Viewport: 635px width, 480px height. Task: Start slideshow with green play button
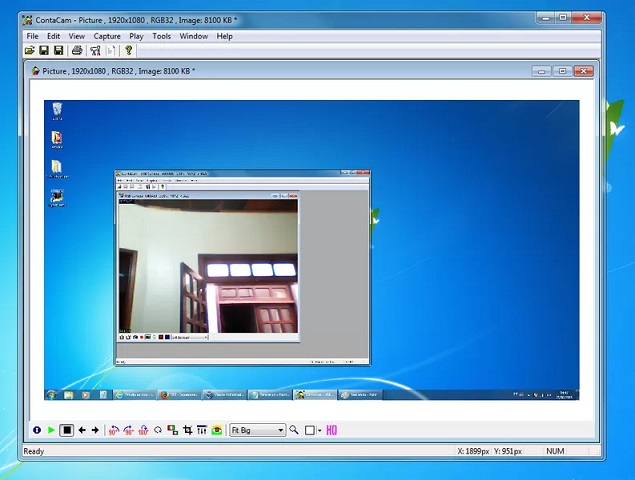[x=51, y=430]
